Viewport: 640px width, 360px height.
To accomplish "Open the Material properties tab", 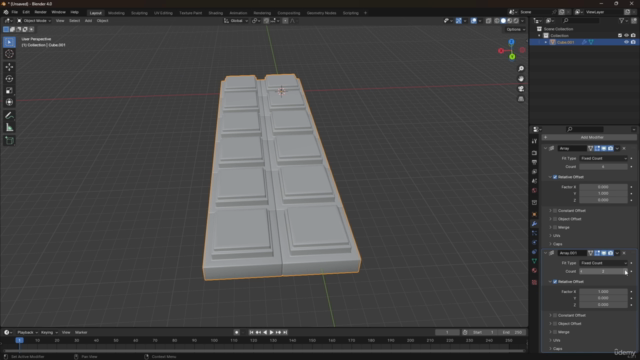I will point(534,271).
